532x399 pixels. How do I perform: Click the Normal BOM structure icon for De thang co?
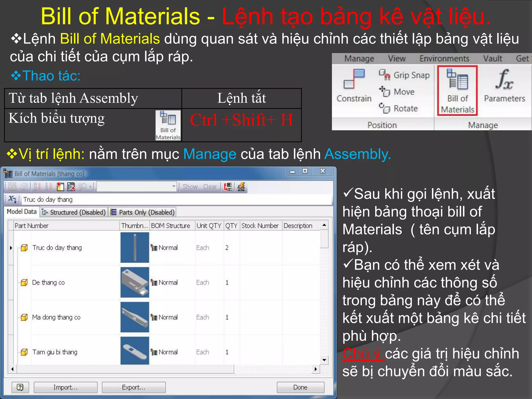point(154,283)
